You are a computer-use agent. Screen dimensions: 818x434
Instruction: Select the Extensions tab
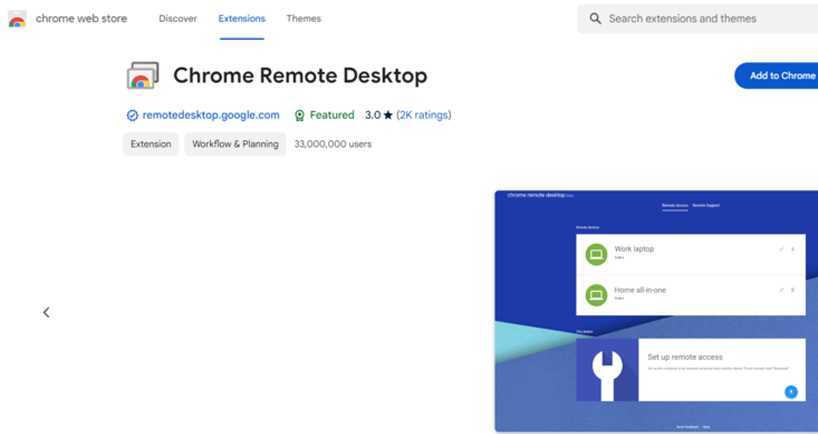pos(242,18)
